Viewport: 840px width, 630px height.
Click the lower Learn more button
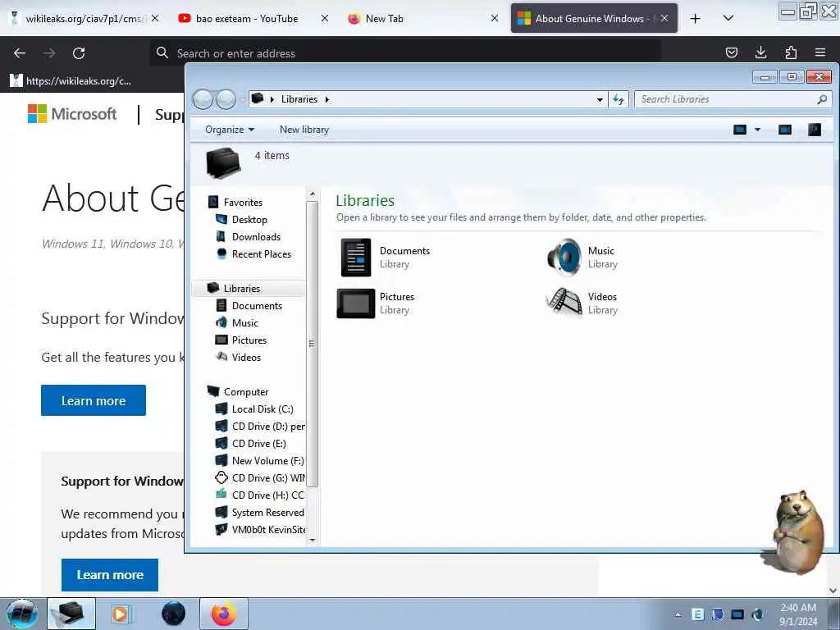pyautogui.click(x=110, y=575)
